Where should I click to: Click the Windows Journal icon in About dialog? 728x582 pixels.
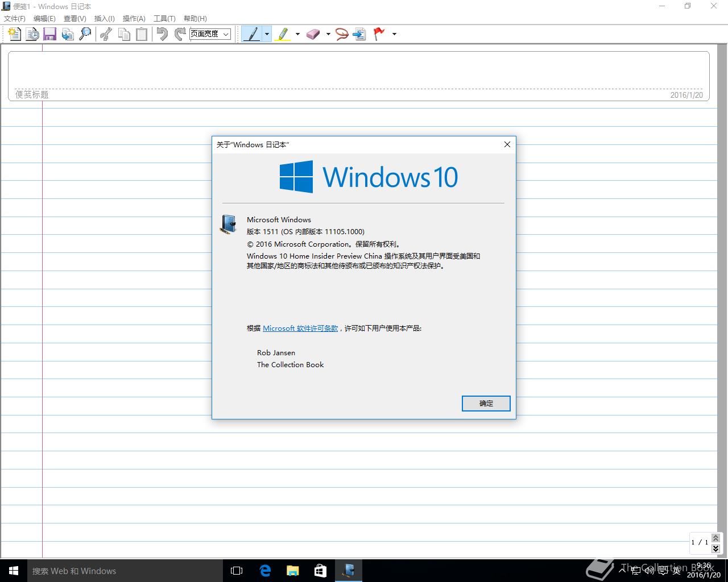coord(227,225)
